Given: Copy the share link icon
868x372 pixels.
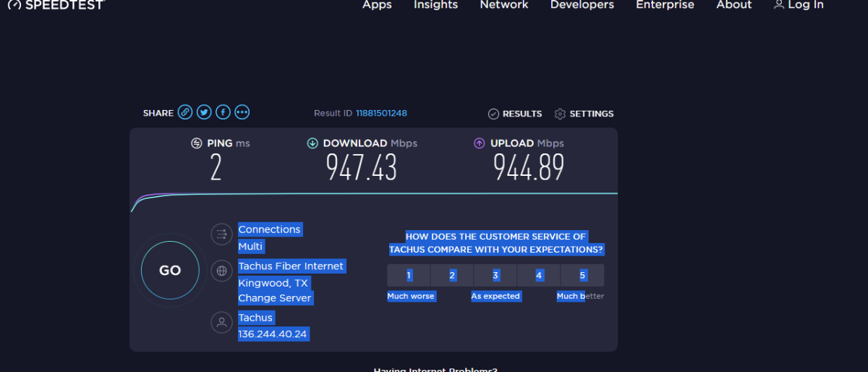Looking at the screenshot, I should pos(185,112).
